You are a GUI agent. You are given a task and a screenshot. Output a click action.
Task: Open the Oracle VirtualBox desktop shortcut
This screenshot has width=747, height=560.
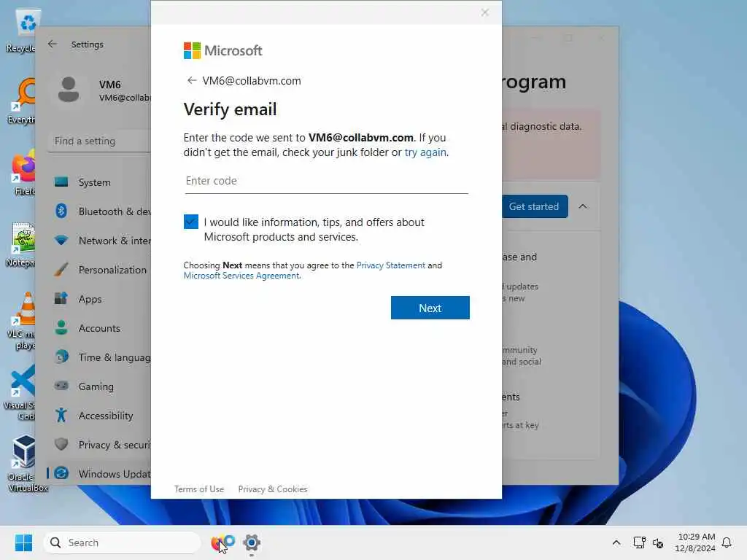pyautogui.click(x=27, y=464)
